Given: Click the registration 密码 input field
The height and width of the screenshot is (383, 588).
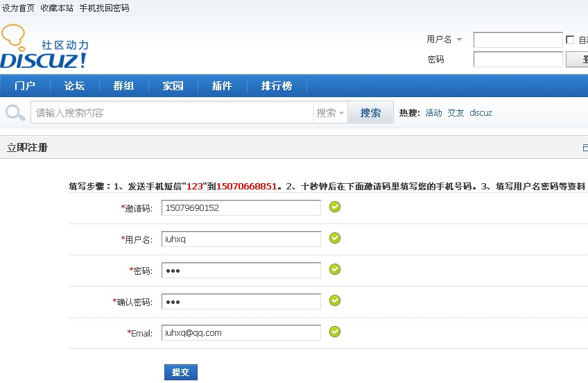Looking at the screenshot, I should [241, 270].
